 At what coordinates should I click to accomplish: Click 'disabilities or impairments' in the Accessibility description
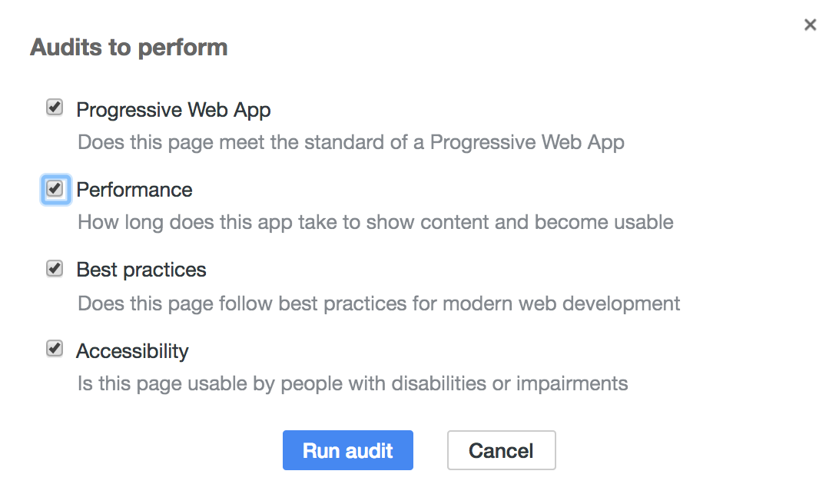coord(509,384)
